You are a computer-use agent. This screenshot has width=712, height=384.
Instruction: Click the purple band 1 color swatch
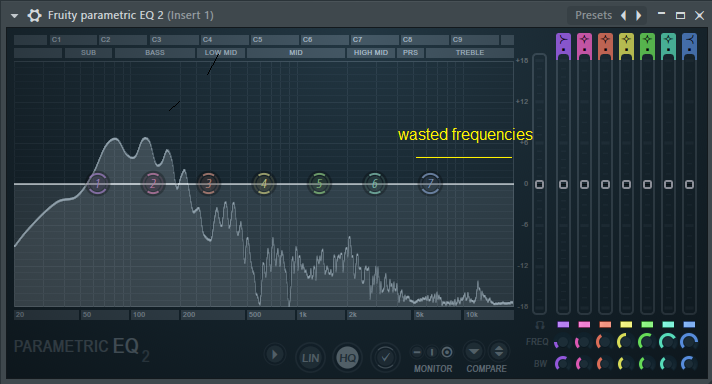pos(563,325)
